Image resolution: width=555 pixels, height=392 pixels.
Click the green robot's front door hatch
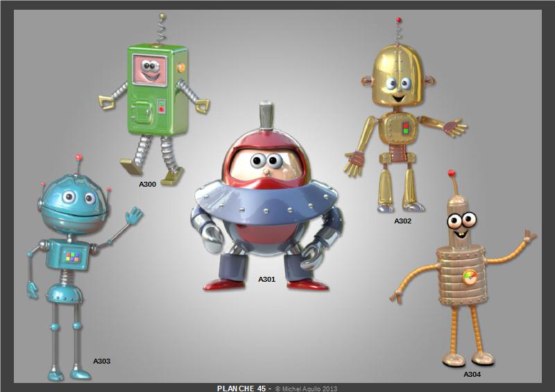[x=144, y=111]
